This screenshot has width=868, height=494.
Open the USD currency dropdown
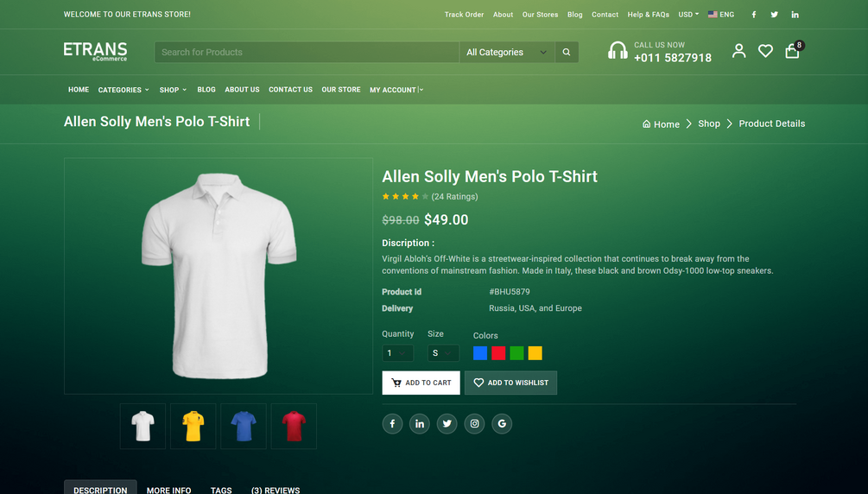(x=688, y=15)
